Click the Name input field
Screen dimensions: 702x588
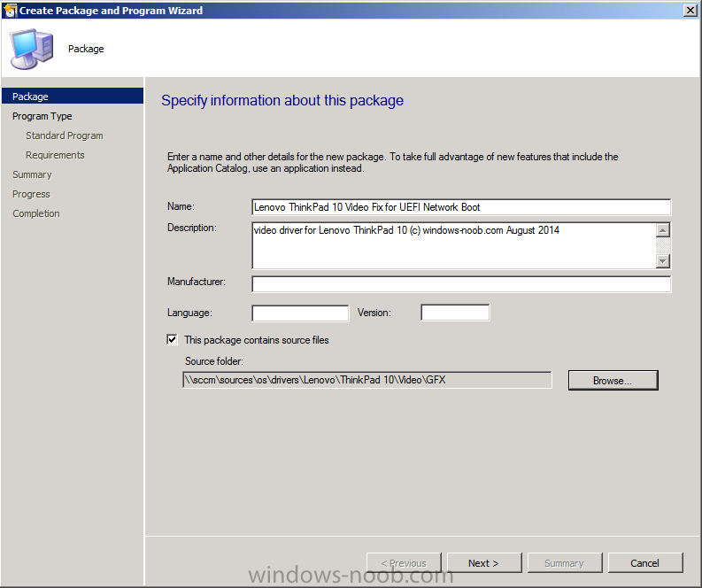click(x=461, y=207)
